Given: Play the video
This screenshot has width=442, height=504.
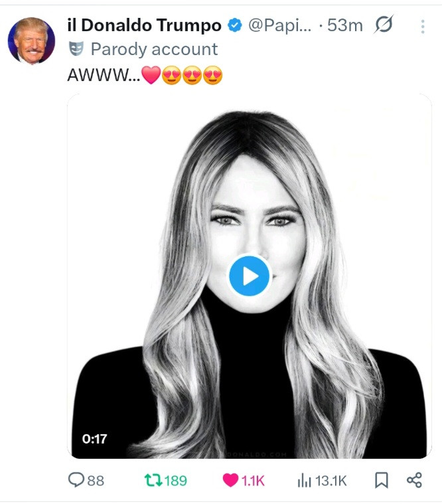Looking at the screenshot, I should point(250,276).
